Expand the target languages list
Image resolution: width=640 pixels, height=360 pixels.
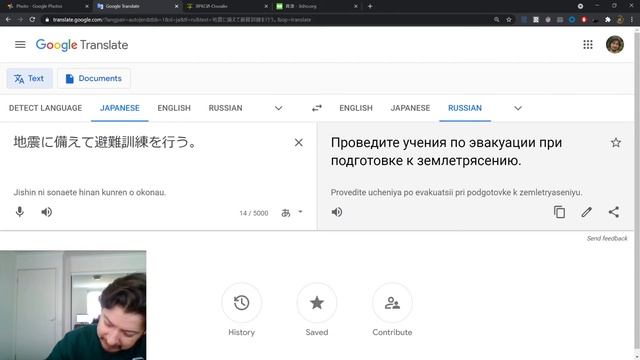click(518, 108)
